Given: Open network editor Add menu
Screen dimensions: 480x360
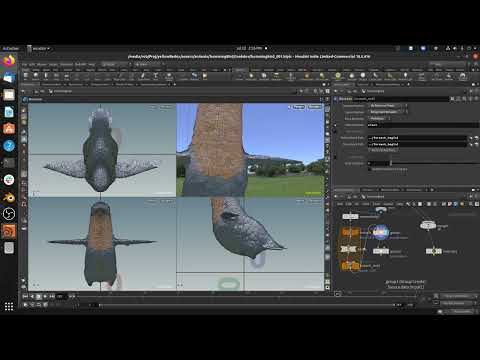Looking at the screenshot, I should click(x=340, y=204).
